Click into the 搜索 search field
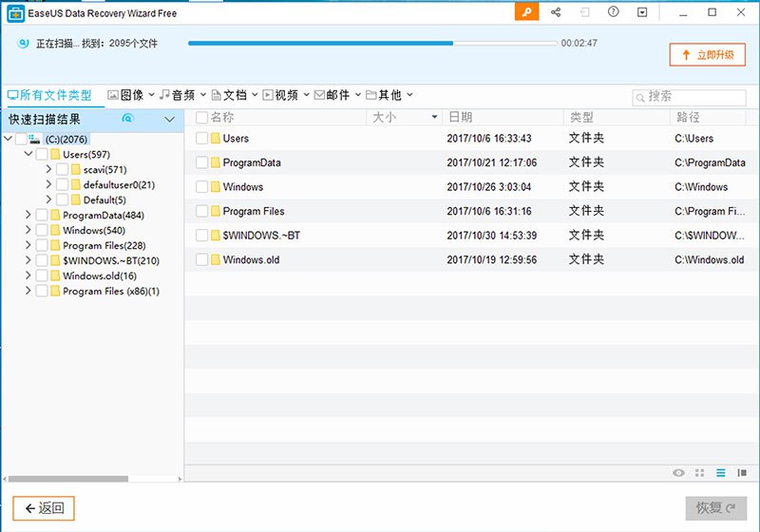The image size is (760, 532). pyautogui.click(x=690, y=98)
